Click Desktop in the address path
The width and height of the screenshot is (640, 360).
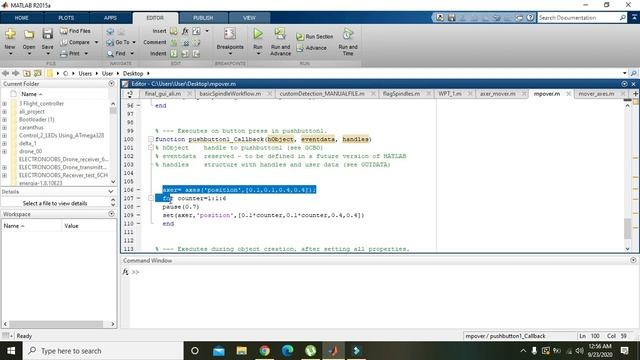point(133,73)
